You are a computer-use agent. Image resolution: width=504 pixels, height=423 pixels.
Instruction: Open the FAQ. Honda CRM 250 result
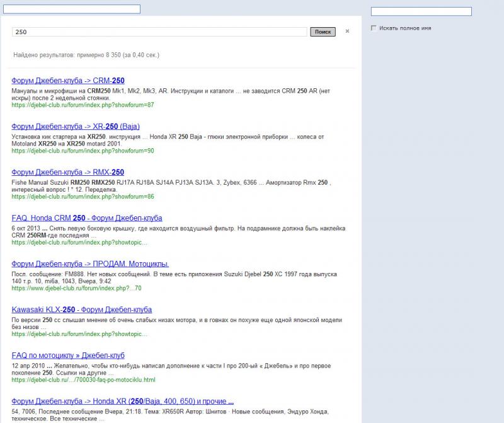pos(87,218)
